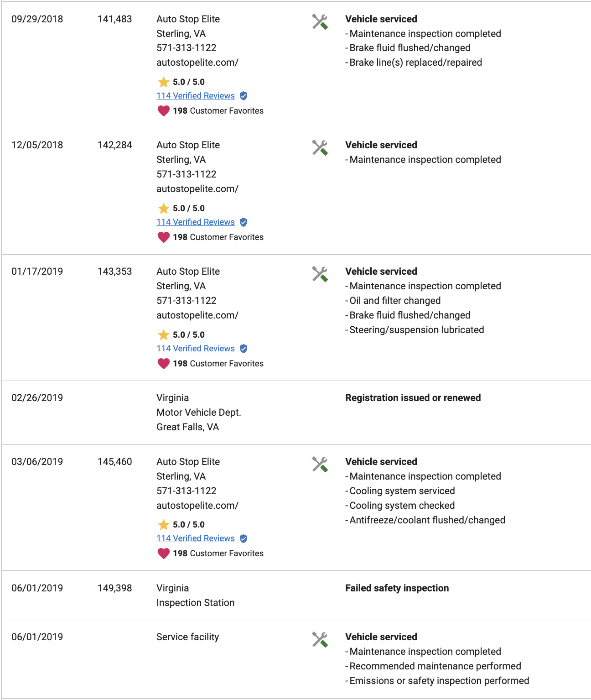Click the gold star rating in 09/29/2018 entry

click(x=163, y=82)
